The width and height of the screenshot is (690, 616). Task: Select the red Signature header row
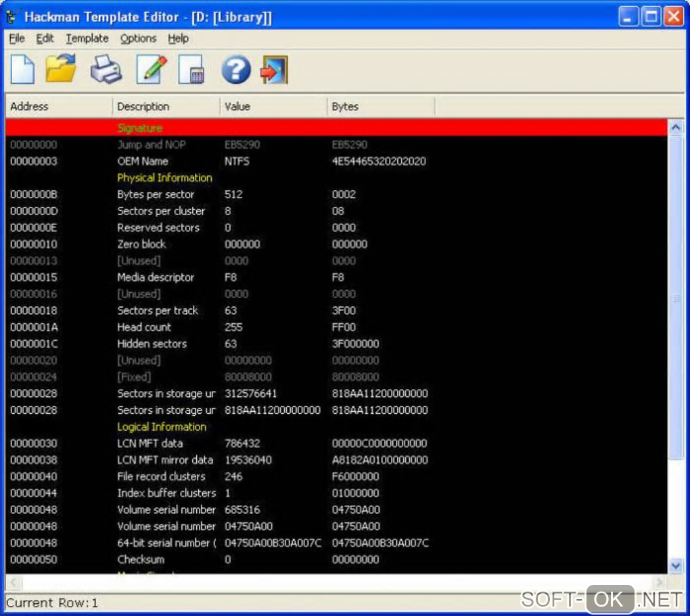336,128
